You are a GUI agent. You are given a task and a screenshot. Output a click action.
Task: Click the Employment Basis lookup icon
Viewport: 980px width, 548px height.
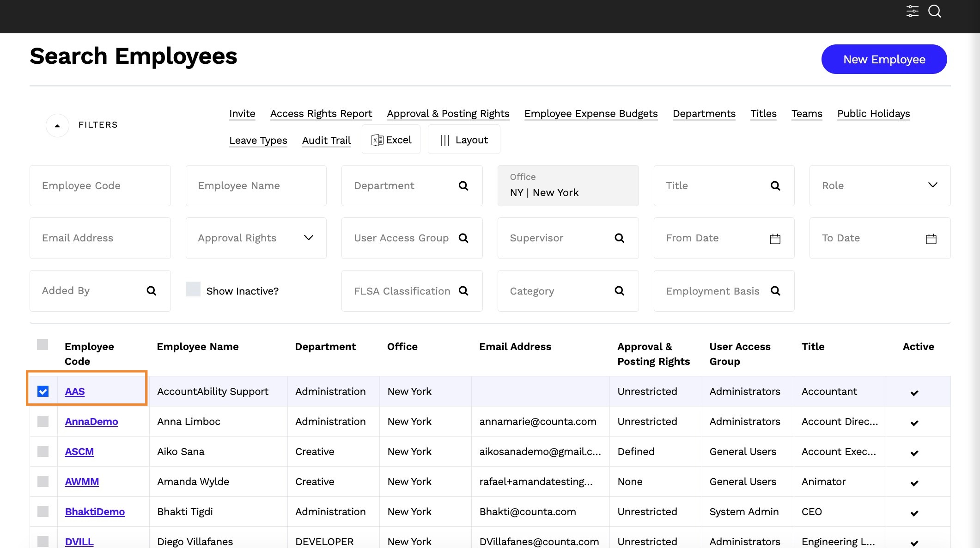[x=775, y=291]
